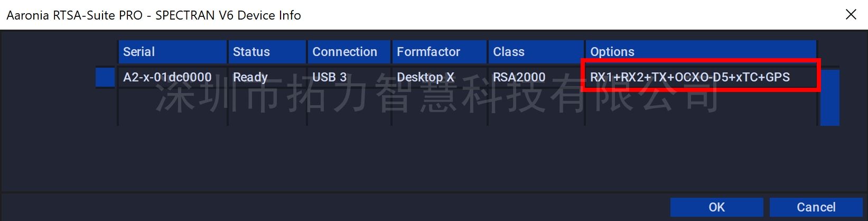This screenshot has height=221, width=868.
Task: Sort by the Class column header
Action: click(x=536, y=52)
